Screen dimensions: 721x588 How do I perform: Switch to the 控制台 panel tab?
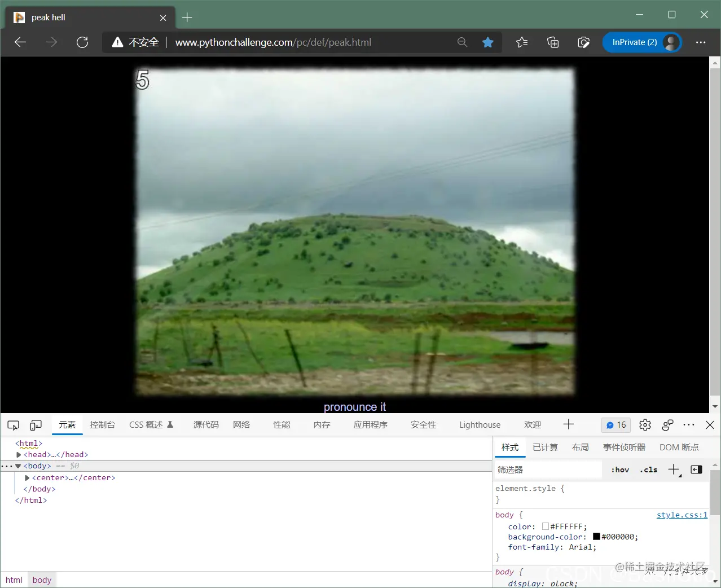102,425
